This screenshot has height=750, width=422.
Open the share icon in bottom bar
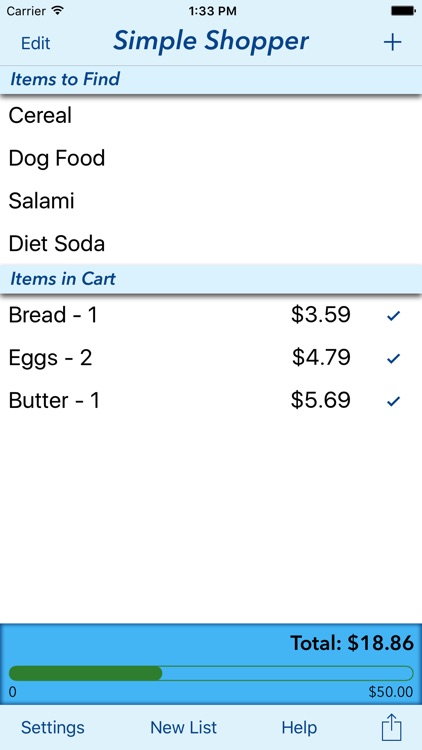pos(391,728)
